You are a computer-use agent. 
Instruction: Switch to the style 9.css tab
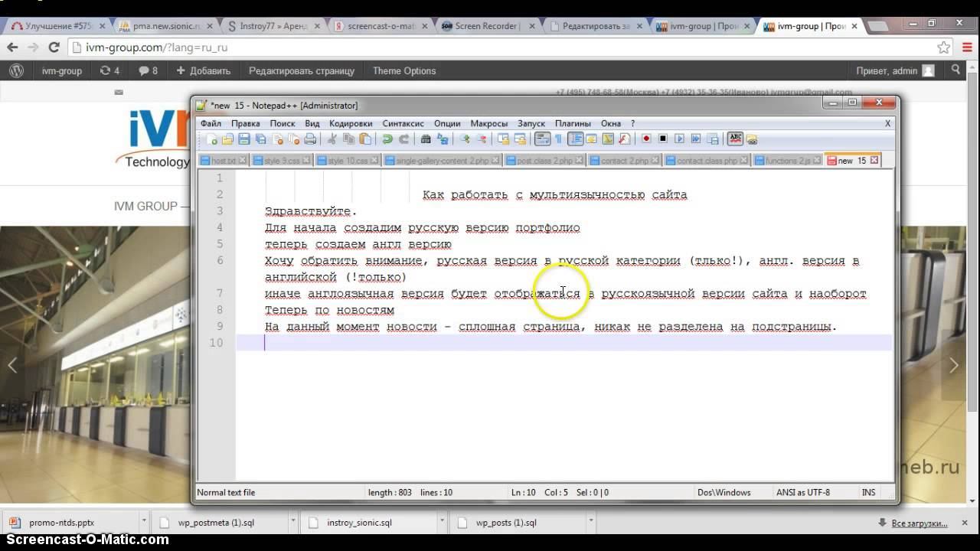282,161
